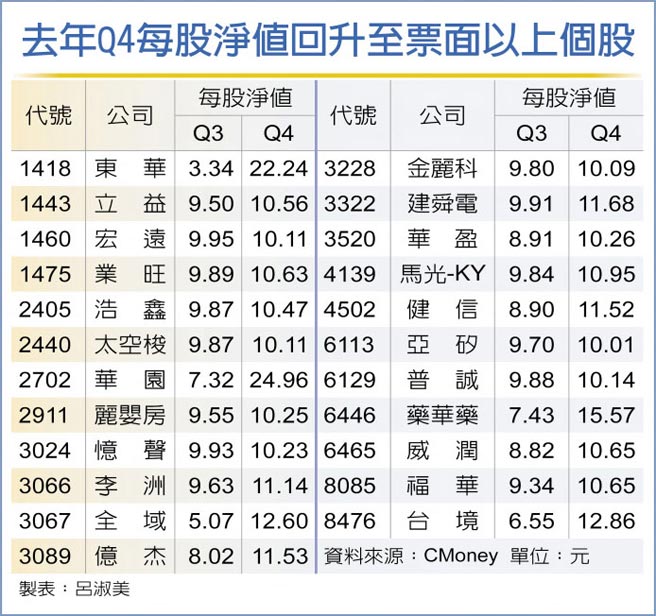Click company name 宏遠
Screen dimensions: 656x616
pos(130,239)
